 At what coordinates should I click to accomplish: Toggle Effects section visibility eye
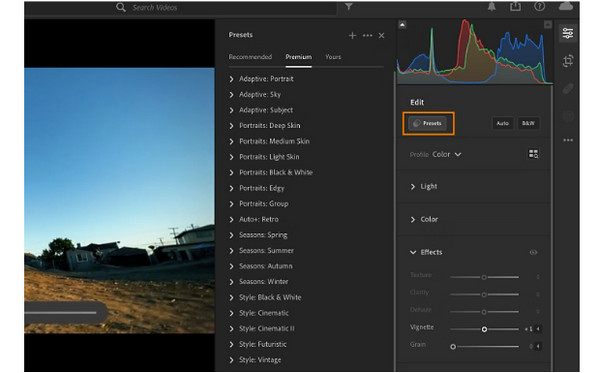click(x=533, y=252)
